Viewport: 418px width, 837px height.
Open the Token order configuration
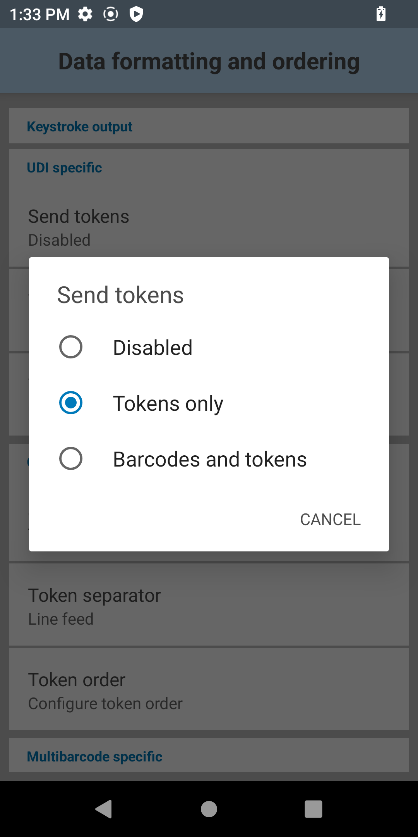tap(209, 690)
